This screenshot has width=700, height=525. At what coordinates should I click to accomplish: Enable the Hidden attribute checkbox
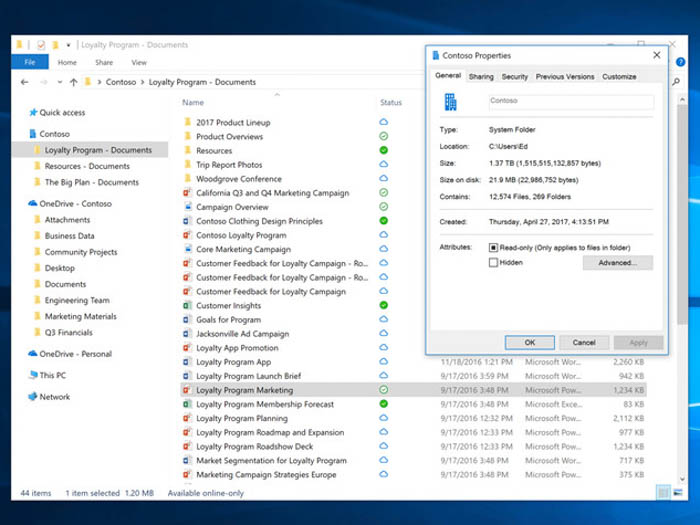tap(493, 263)
